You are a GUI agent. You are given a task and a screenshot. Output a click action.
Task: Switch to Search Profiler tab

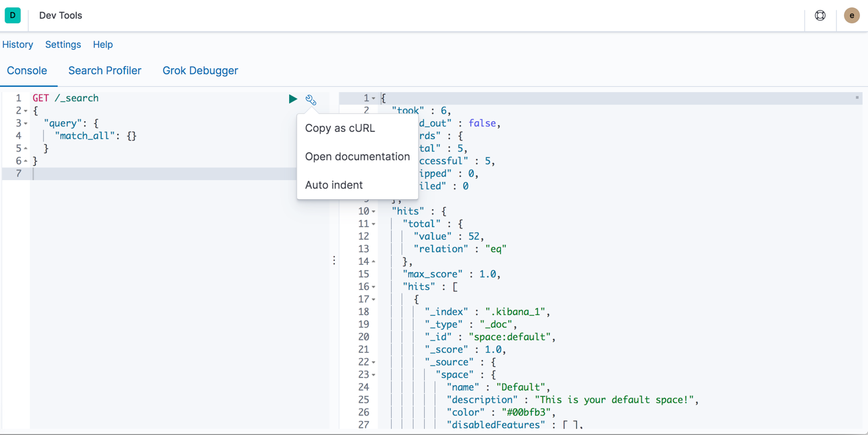(x=105, y=71)
